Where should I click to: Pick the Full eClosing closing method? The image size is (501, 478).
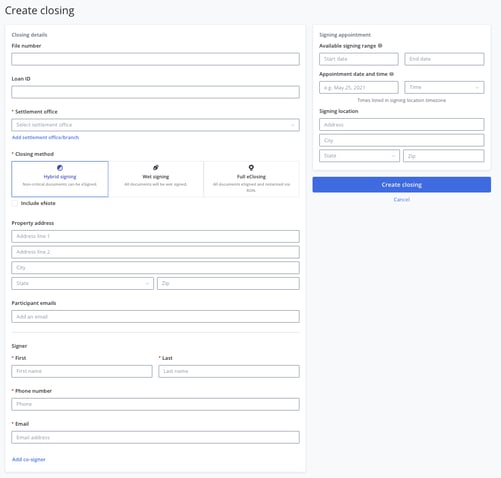coord(251,179)
